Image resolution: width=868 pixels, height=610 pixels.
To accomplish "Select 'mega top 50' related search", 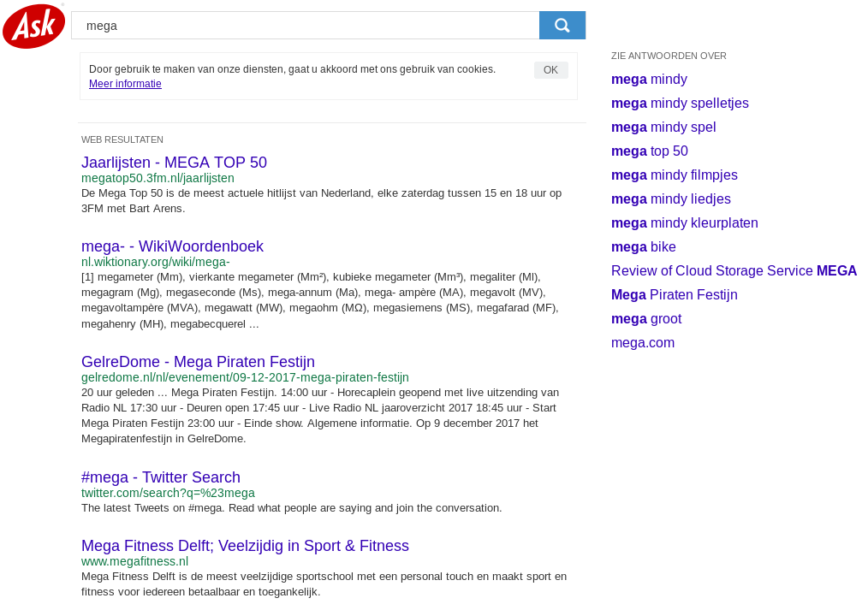I will point(649,151).
